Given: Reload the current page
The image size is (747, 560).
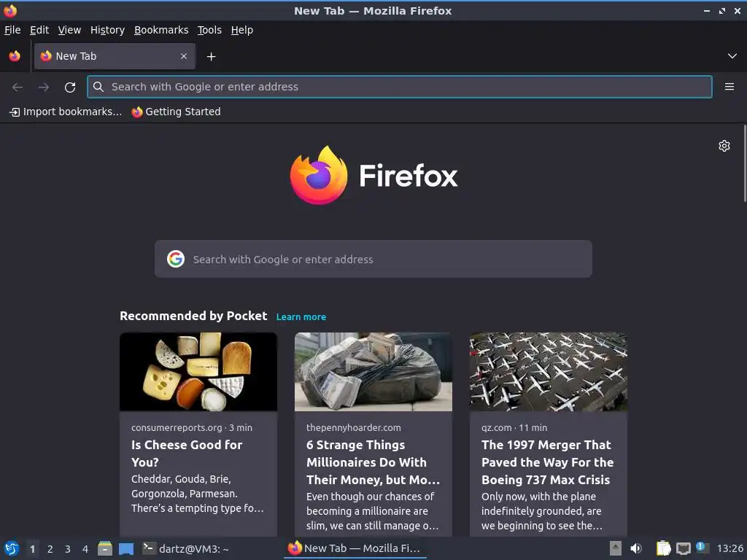Looking at the screenshot, I should pyautogui.click(x=70, y=87).
